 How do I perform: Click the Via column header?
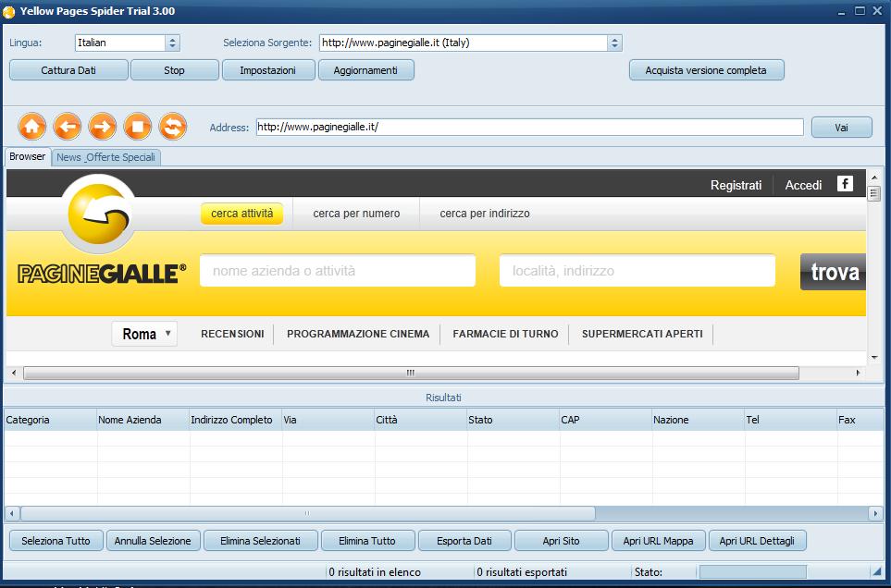click(x=328, y=420)
